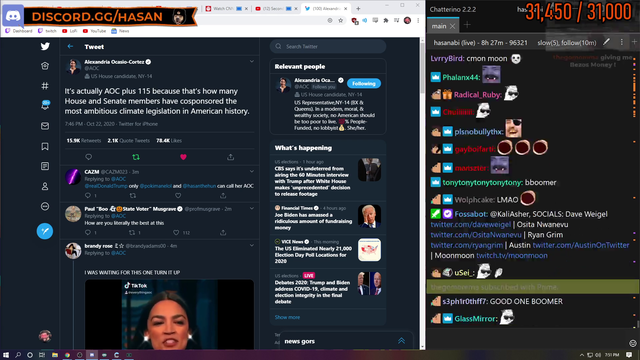Open Twitter Home from the sidebar
This screenshot has height=360, width=640.
(45, 66)
